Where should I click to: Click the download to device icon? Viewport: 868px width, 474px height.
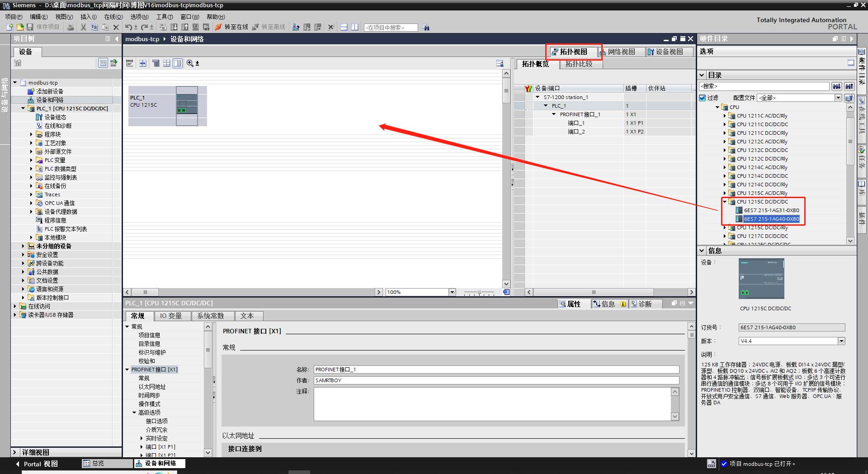(x=174, y=27)
